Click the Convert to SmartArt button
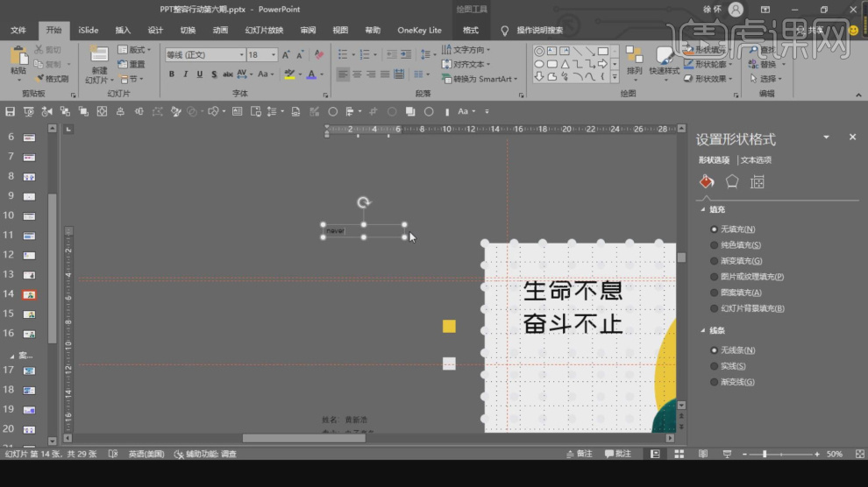Viewport: 868px width, 487px height. (x=476, y=79)
